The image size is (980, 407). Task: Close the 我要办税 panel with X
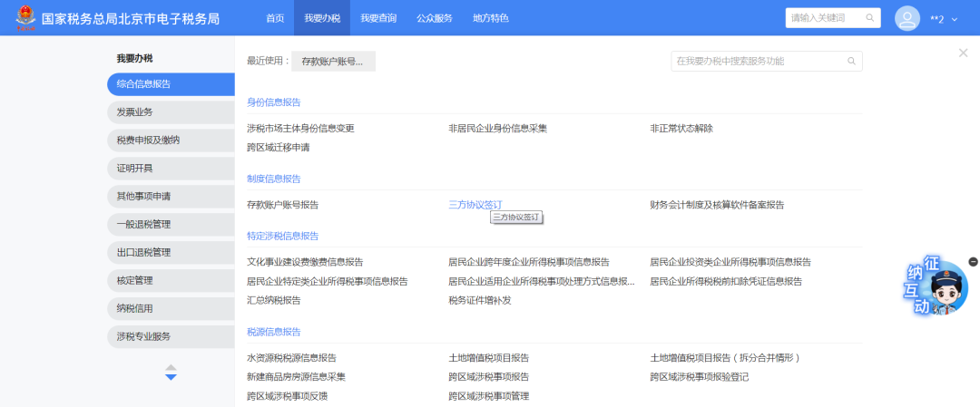pos(963,53)
